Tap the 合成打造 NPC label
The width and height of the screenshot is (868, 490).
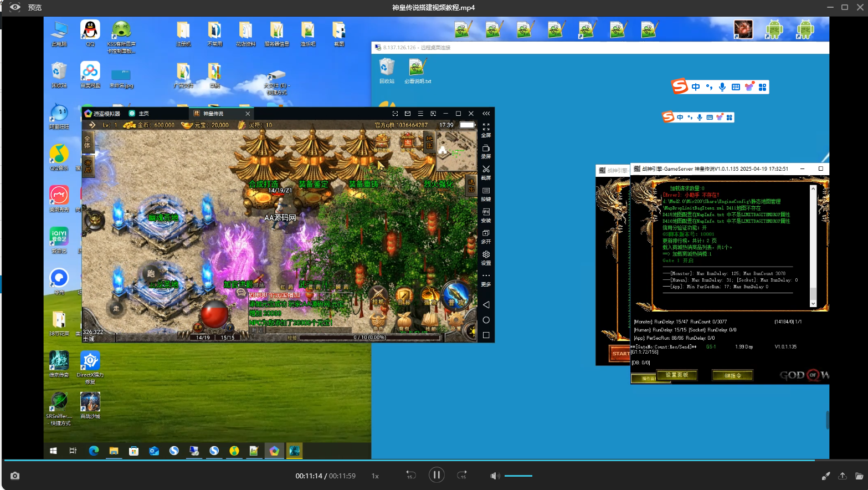pos(264,183)
